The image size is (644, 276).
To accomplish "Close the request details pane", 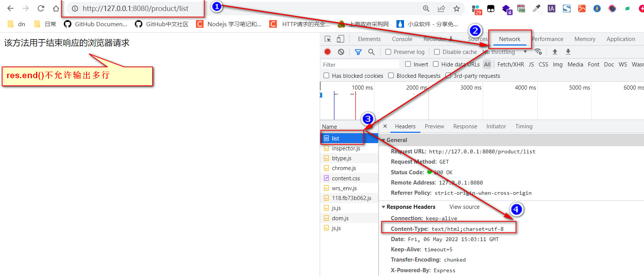I will pos(385,126).
